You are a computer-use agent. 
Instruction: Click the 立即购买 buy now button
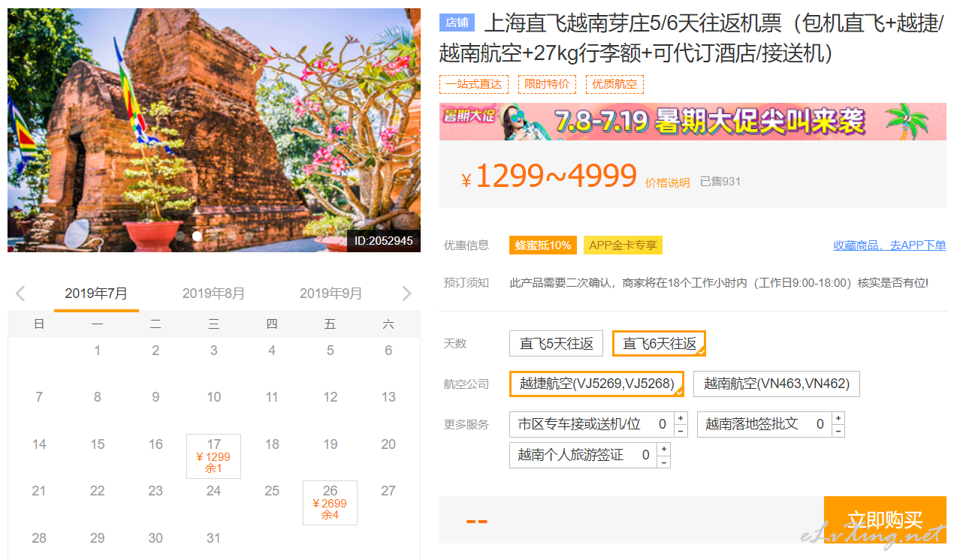pyautogui.click(x=885, y=519)
